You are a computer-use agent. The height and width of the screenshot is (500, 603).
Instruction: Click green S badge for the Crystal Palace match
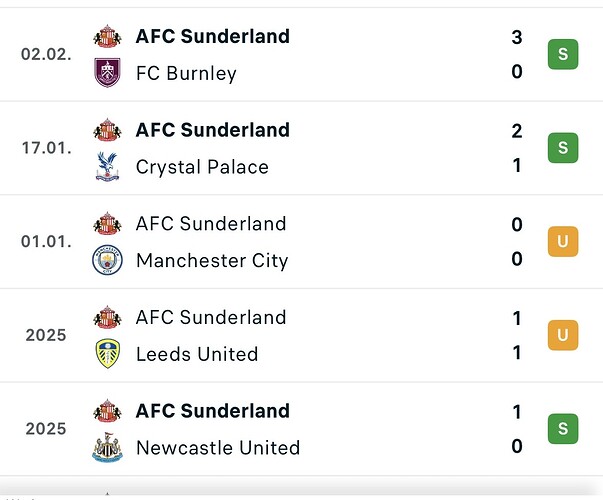[x=563, y=148]
